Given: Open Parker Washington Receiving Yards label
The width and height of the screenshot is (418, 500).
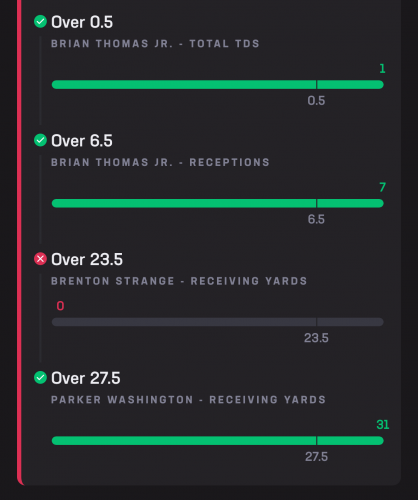Looking at the screenshot, I should click(188, 400).
